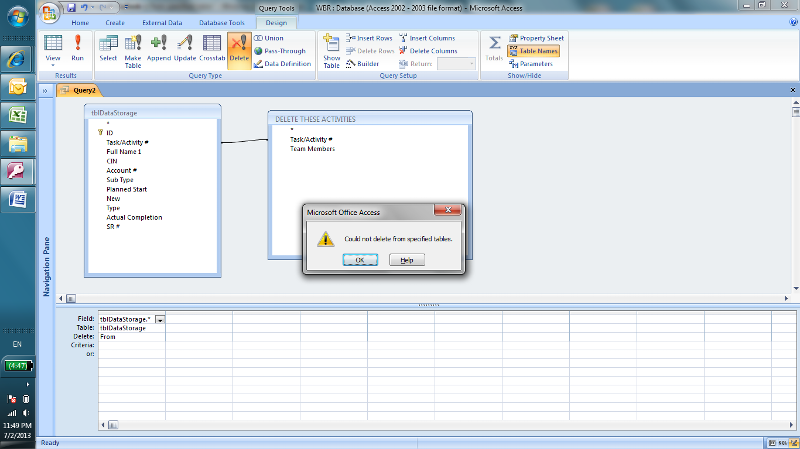Image resolution: width=800 pixels, height=449 pixels.
Task: Open Internet Explorer from the taskbar
Action: pyautogui.click(x=17, y=60)
